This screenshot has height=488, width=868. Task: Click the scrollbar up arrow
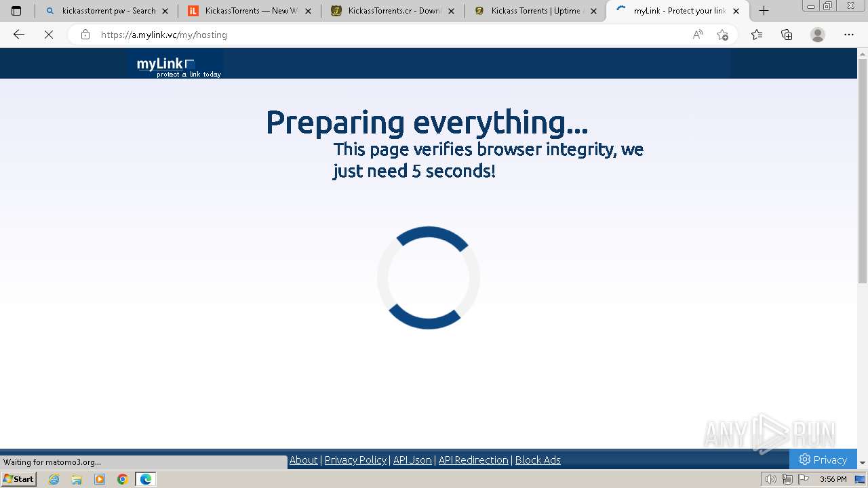tap(863, 54)
